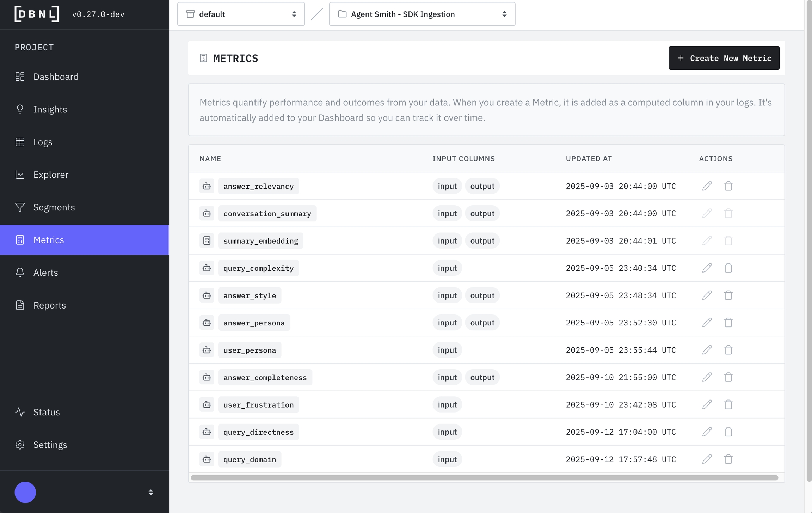The image size is (812, 513).
Task: Navigate to Alerts in sidebar
Action: click(45, 273)
